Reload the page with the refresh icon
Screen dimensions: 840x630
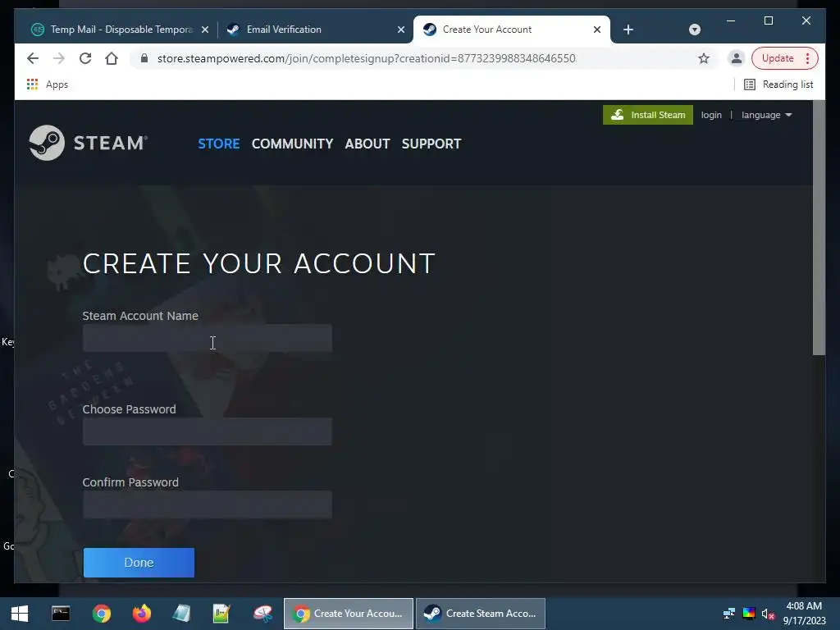(85, 58)
